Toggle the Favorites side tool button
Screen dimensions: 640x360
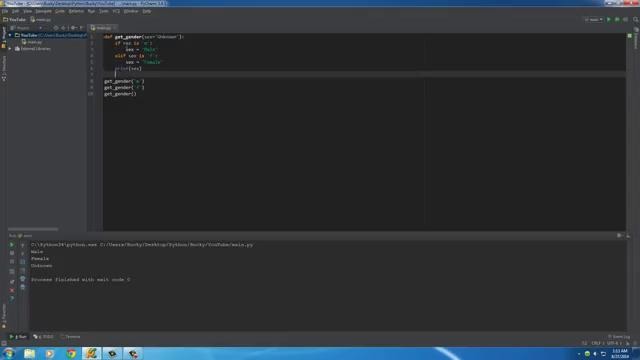click(x=4, y=316)
